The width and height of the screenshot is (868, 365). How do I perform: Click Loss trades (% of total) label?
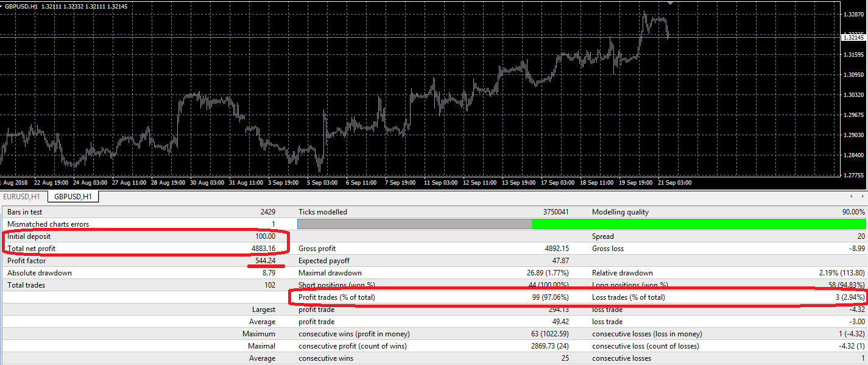629,297
